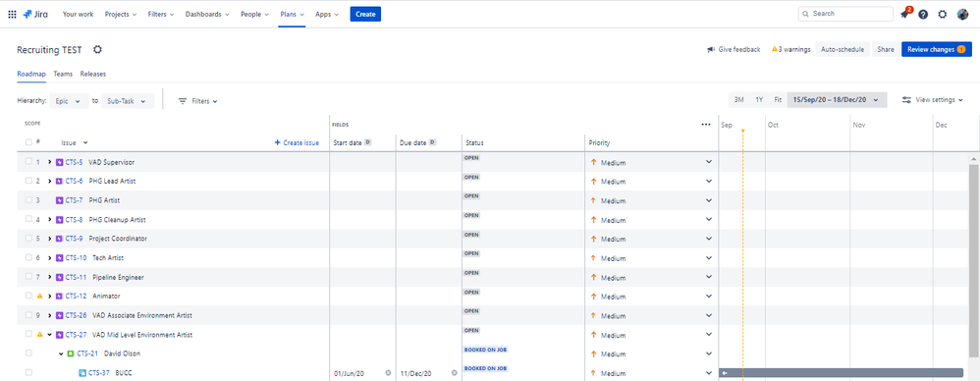This screenshot has height=381, width=980.
Task: Clear the 01/Jun/20 start date
Action: tap(388, 373)
